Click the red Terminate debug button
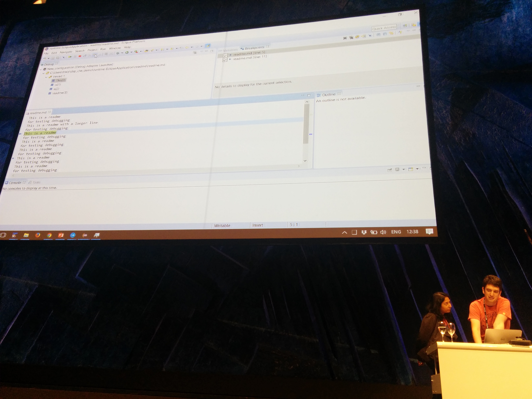The image size is (532, 399). click(x=80, y=56)
